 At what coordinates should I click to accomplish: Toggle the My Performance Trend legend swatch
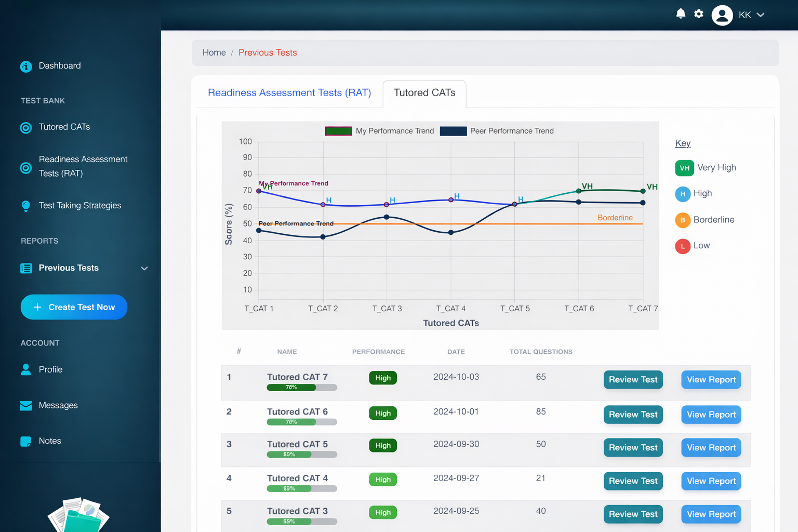(338, 131)
